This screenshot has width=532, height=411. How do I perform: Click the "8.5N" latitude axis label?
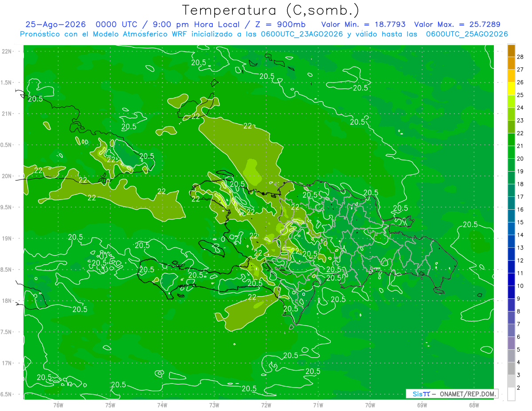[x=7, y=270]
